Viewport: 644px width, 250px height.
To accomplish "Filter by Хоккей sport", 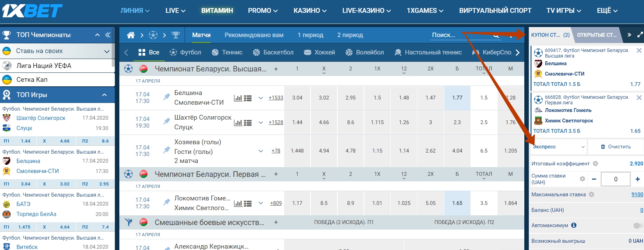I will 319,52.
